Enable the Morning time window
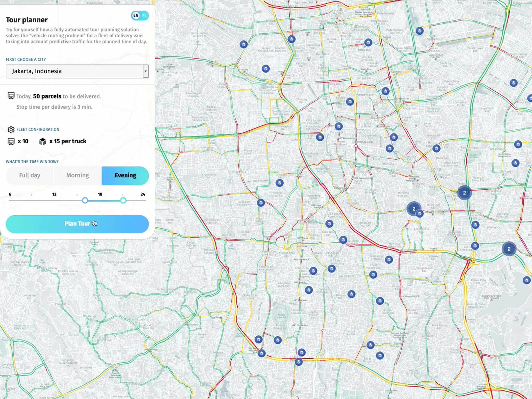Screen dimensions: 532x399 77,175
